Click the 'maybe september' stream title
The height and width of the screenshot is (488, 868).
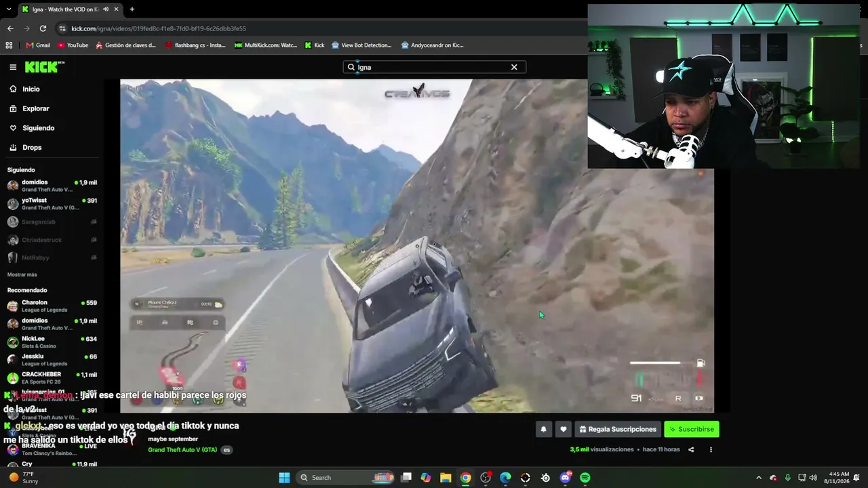(173, 439)
